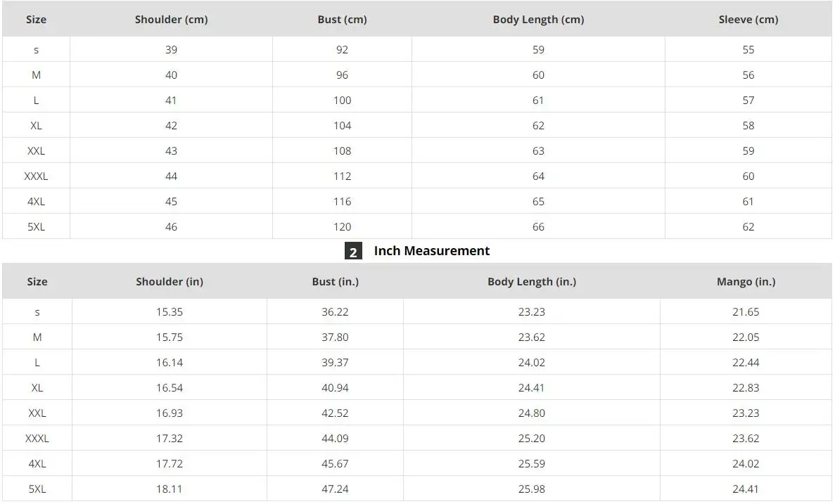Click the "Bust (in.)" column header
The image size is (835, 504).
(x=335, y=282)
